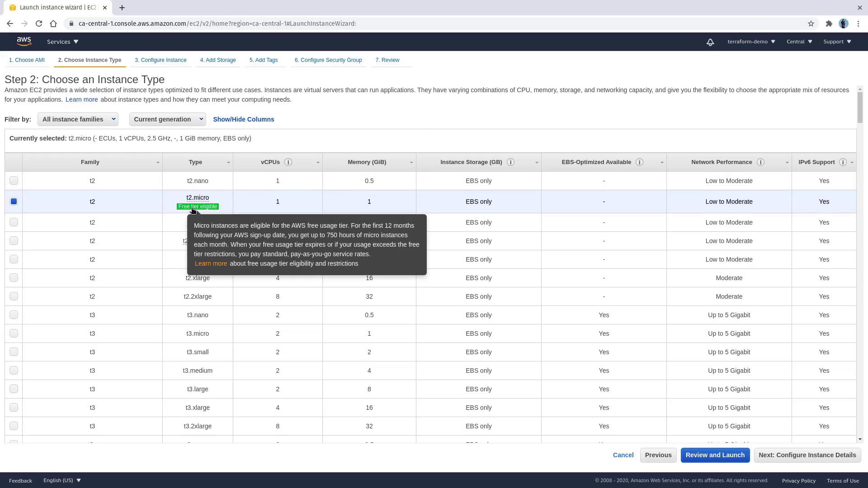Select the t3.micro instance checkbox
The image size is (868, 488).
pyautogui.click(x=14, y=333)
